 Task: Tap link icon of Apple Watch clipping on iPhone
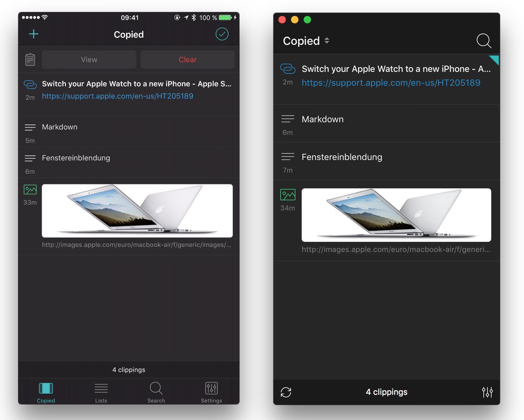(x=30, y=84)
